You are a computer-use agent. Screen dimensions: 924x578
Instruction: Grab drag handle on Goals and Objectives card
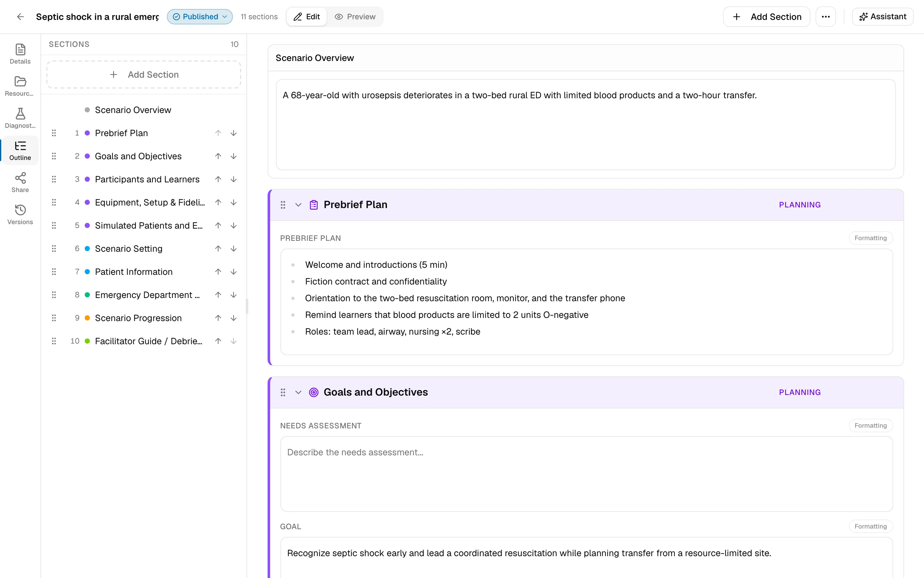(x=283, y=392)
